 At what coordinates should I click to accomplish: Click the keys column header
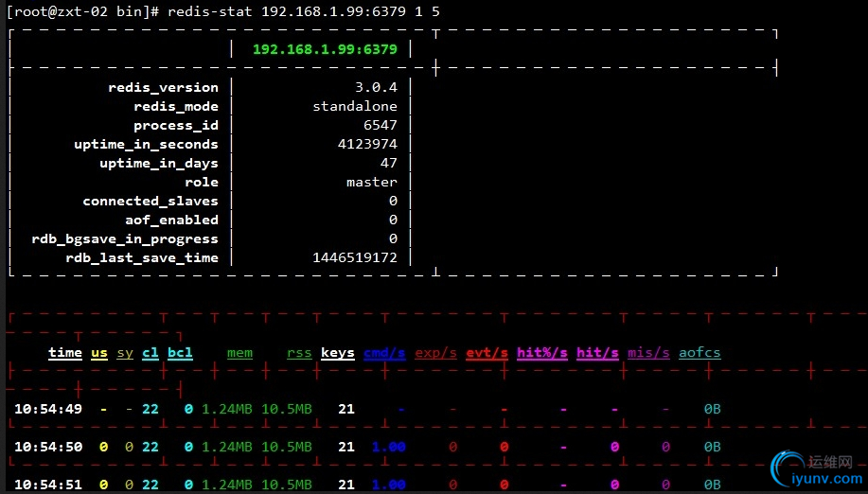point(338,353)
